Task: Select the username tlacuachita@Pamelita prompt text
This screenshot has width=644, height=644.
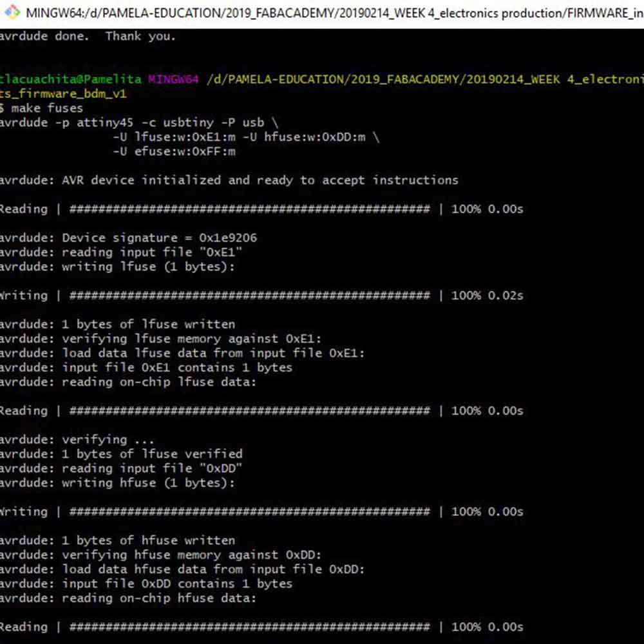Action: (71, 79)
